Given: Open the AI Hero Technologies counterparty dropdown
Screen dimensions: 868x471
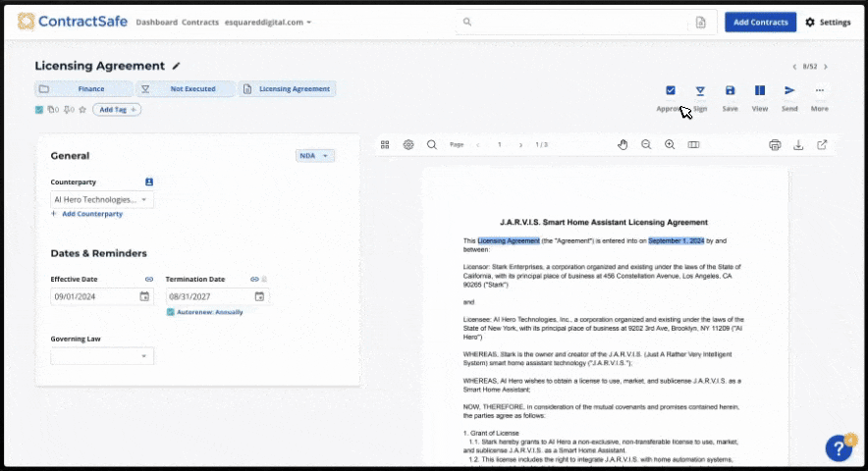Looking at the screenshot, I should pyautogui.click(x=102, y=199).
